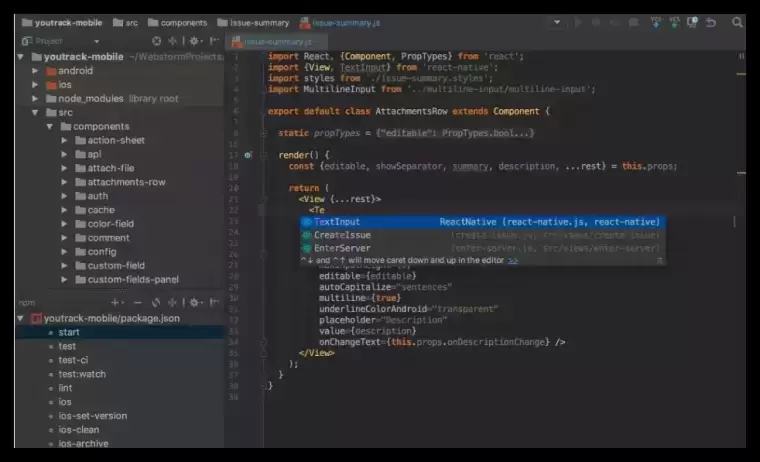The width and height of the screenshot is (760, 462).
Task: Click components breadcrumb in navigation bar
Action: (177, 23)
